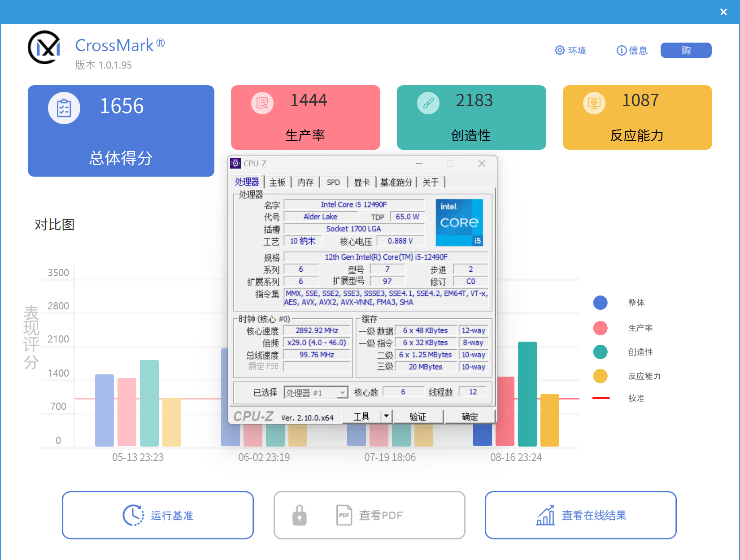Click the blue 整体 legend swatch

[x=600, y=303]
